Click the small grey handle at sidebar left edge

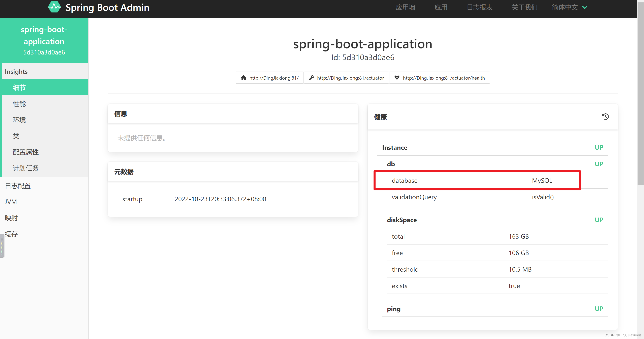pyautogui.click(x=2, y=246)
